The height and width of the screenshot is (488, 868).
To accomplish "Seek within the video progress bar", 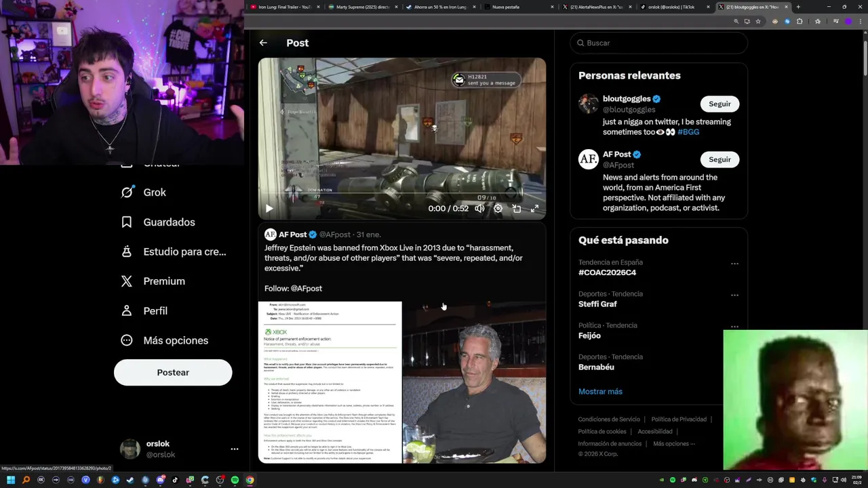I will coord(401,193).
